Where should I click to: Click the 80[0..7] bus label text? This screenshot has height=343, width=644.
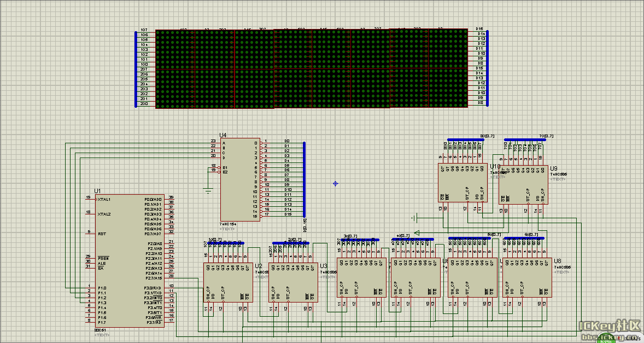click(x=488, y=136)
